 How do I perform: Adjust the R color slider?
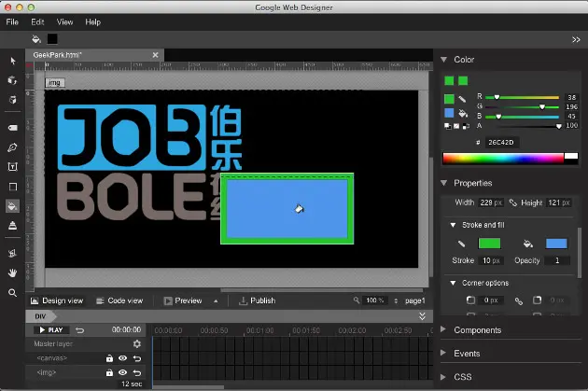coord(522,97)
